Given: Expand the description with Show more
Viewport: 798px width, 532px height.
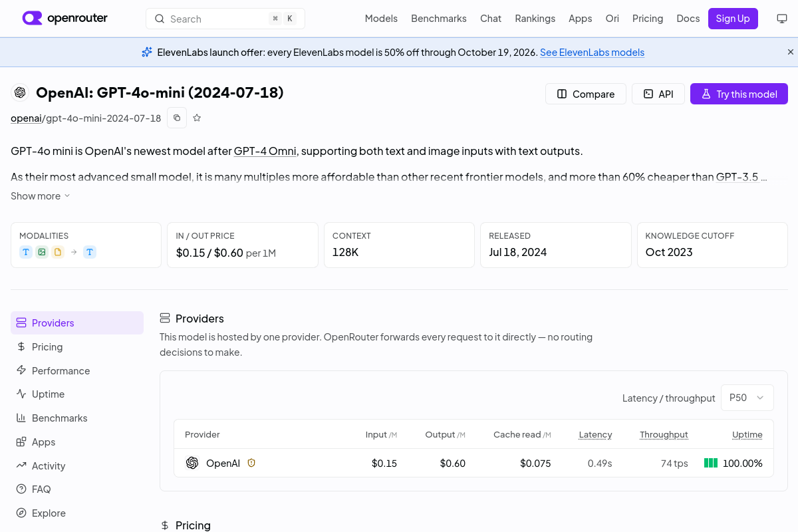Looking at the screenshot, I should coord(41,196).
